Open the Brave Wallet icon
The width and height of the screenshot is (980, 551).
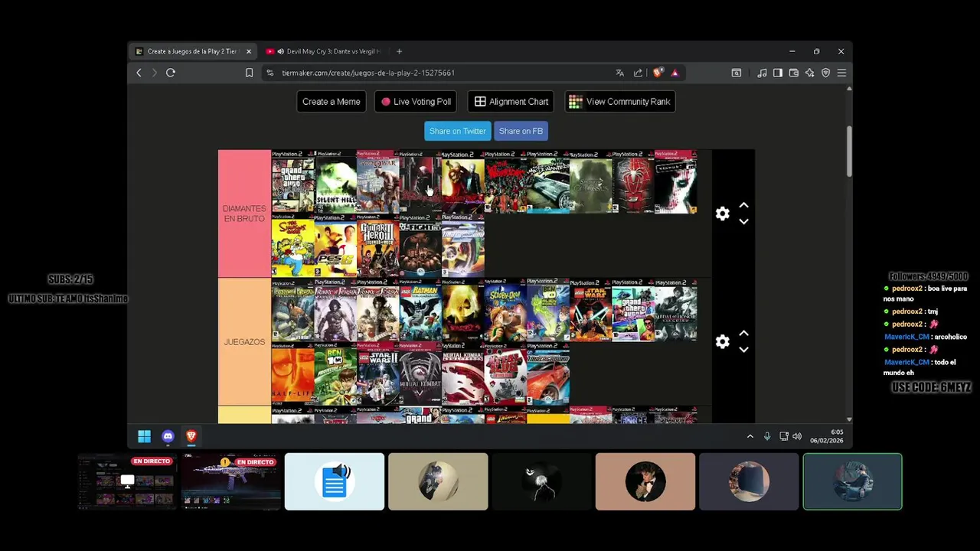click(794, 73)
